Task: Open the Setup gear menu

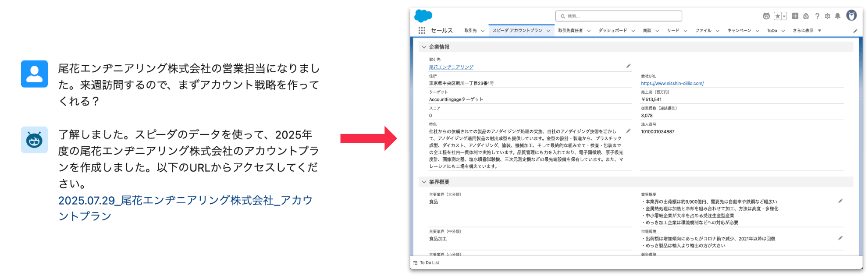Action: click(827, 16)
